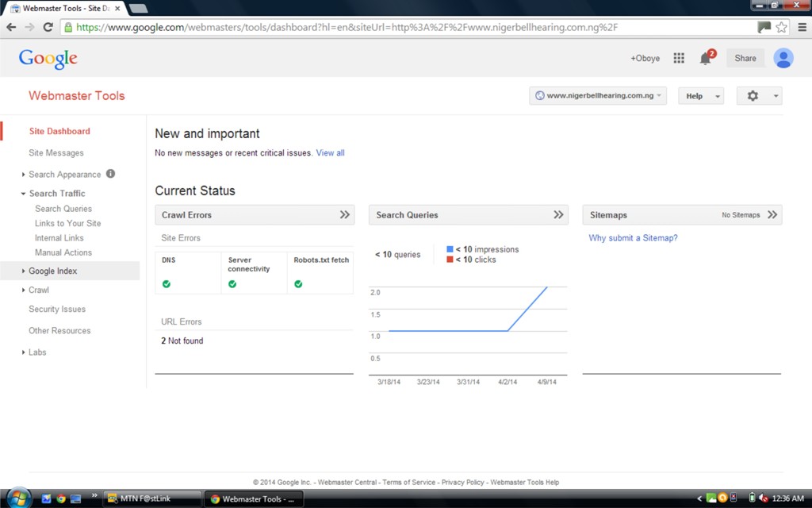This screenshot has height=508, width=812.
Task: Open Webmaster Tools Help footer link
Action: [525, 482]
